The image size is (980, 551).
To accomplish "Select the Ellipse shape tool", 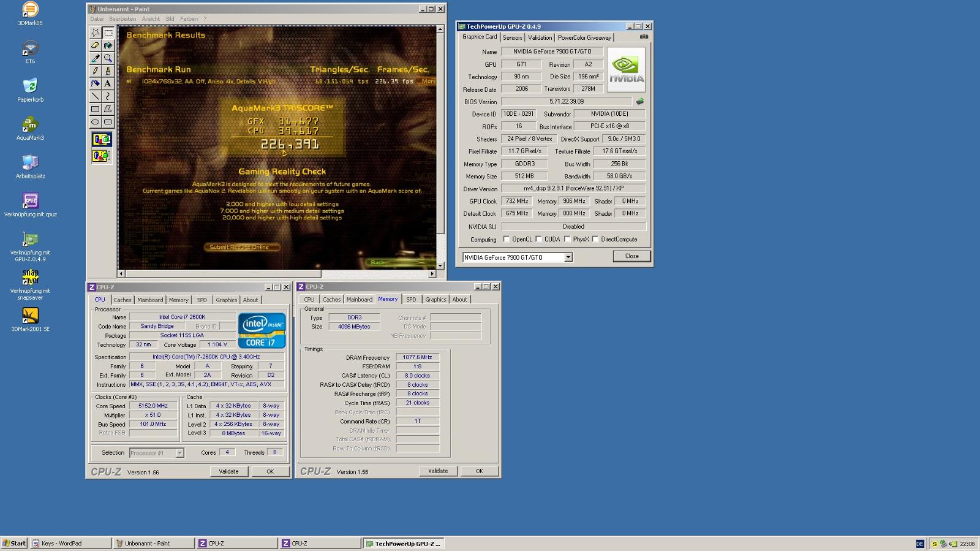I will (95, 122).
